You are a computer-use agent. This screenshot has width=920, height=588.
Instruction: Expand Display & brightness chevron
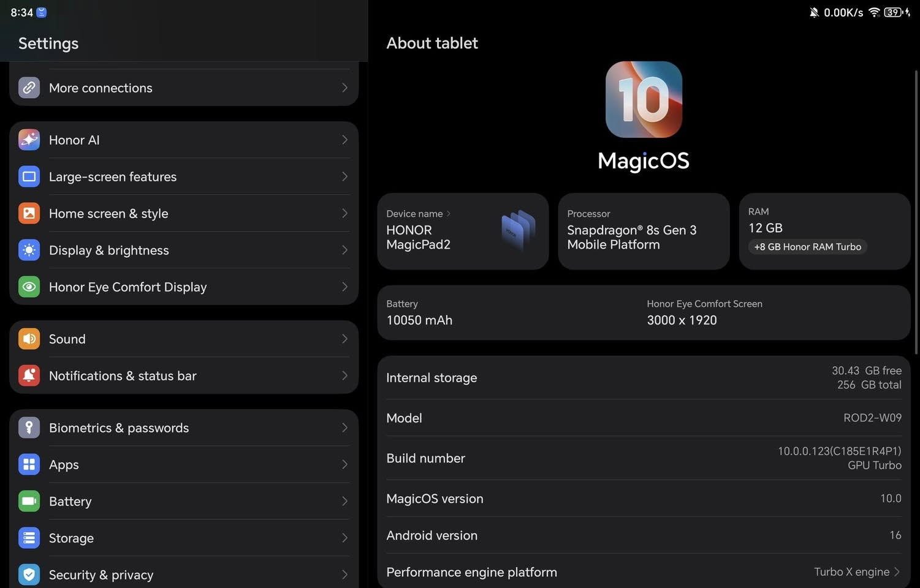click(344, 250)
